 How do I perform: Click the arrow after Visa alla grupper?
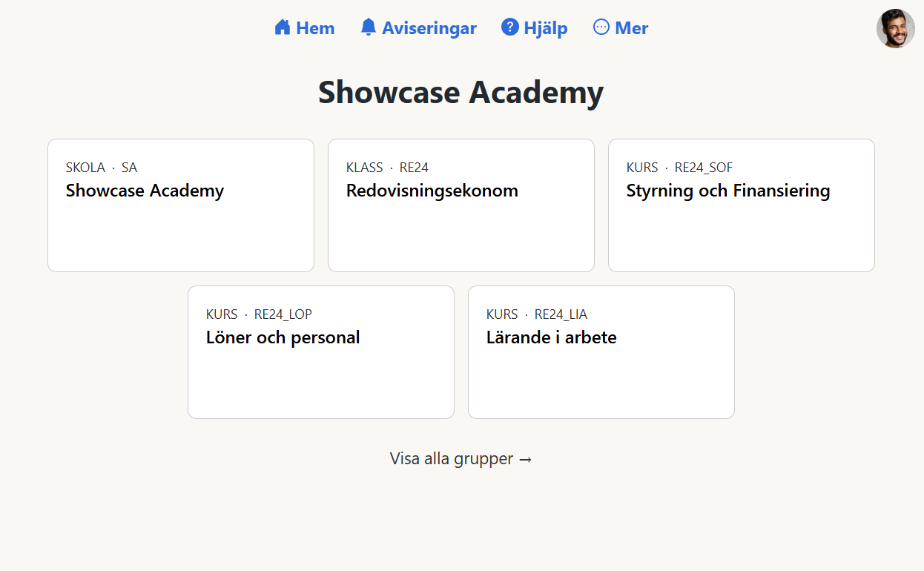[527, 459]
